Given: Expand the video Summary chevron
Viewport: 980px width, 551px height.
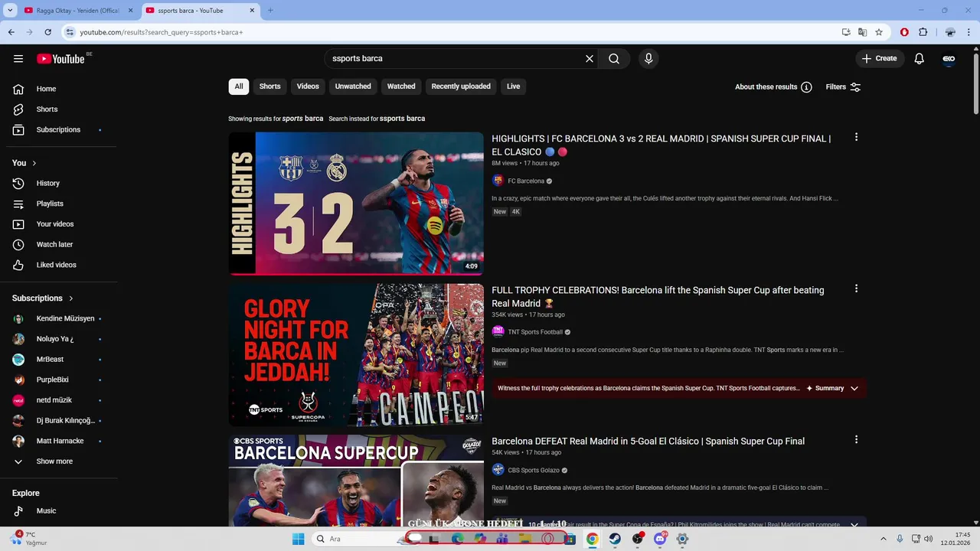Looking at the screenshot, I should tap(854, 389).
